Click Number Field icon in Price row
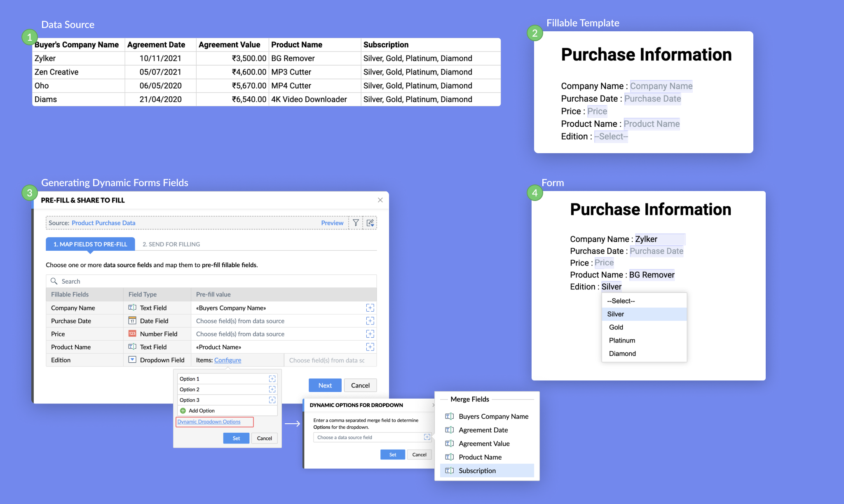Image resolution: width=844 pixels, height=504 pixels. (x=132, y=334)
